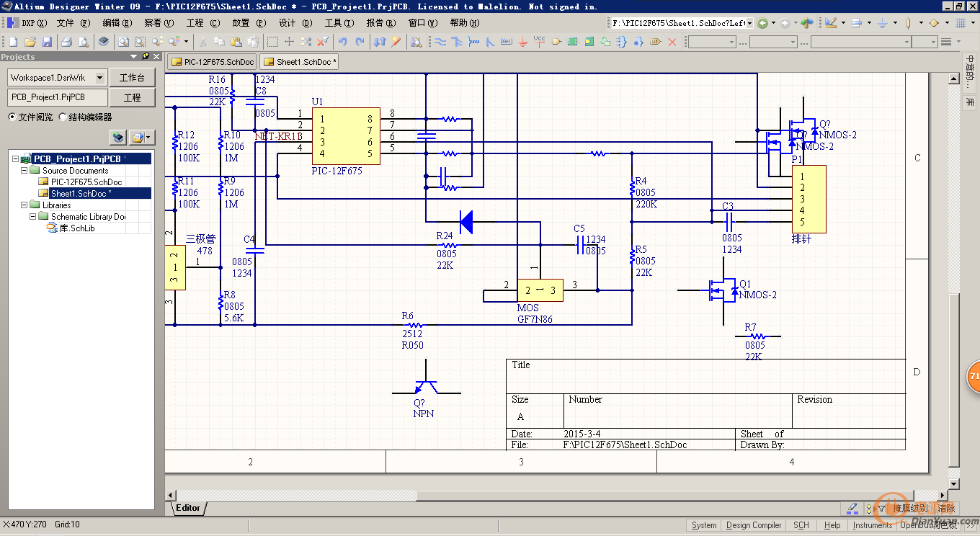
Task: Click the move selection crosshair icon
Action: click(x=289, y=42)
